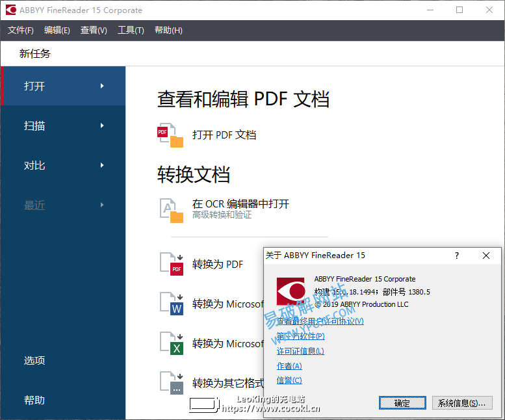The width and height of the screenshot is (505, 420).
Task: Open 帮助 at the sidebar bottom
Action: pos(34,400)
